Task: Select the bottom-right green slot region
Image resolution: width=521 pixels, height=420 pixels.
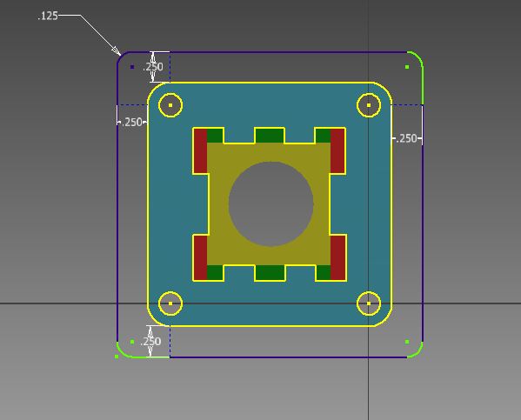Action: [323, 273]
